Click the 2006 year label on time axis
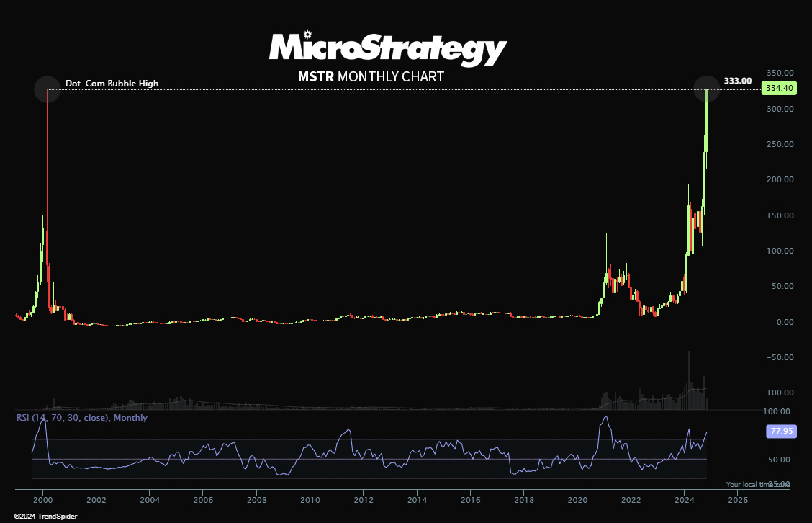Viewport: 812px width, 523px height. click(203, 500)
